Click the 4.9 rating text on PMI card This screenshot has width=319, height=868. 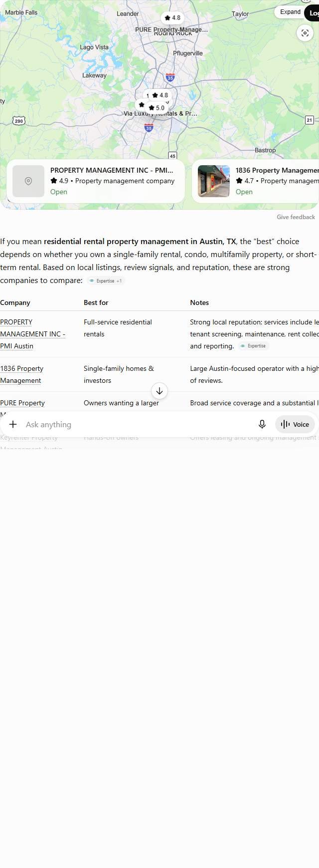(64, 181)
